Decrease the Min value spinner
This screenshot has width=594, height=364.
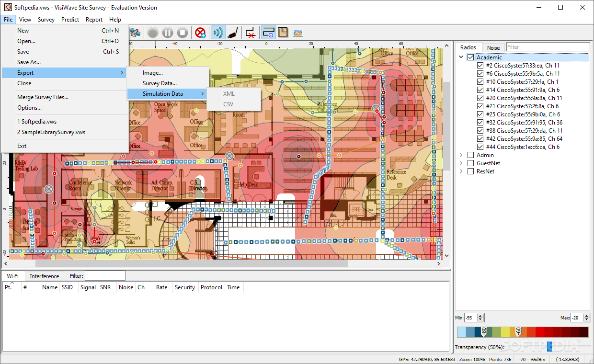pyautogui.click(x=480, y=320)
